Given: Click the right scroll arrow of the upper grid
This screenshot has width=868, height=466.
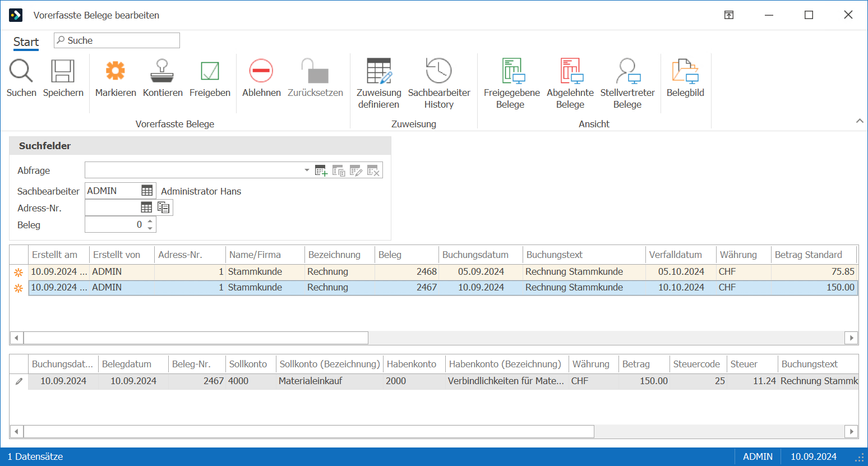Looking at the screenshot, I should (852, 338).
